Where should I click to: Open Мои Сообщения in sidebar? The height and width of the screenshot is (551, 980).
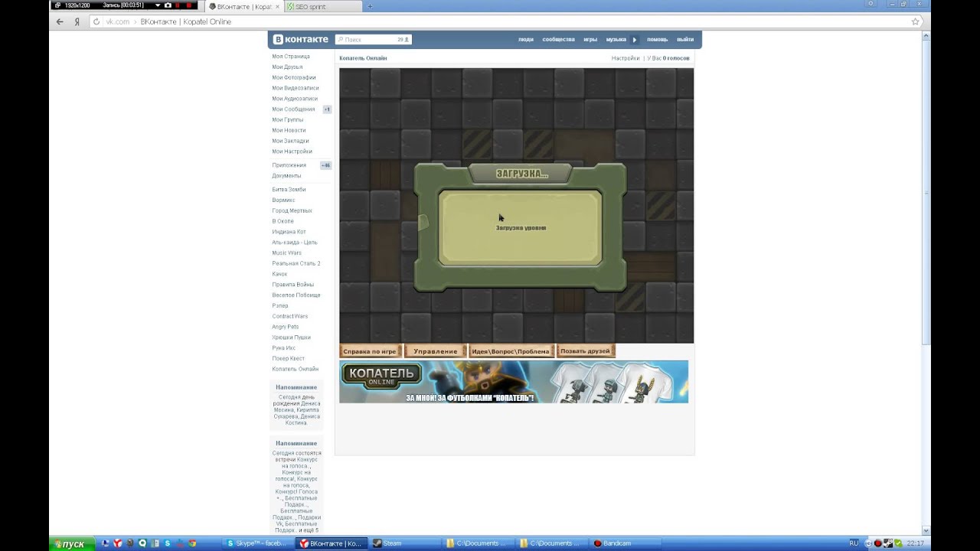[293, 109]
